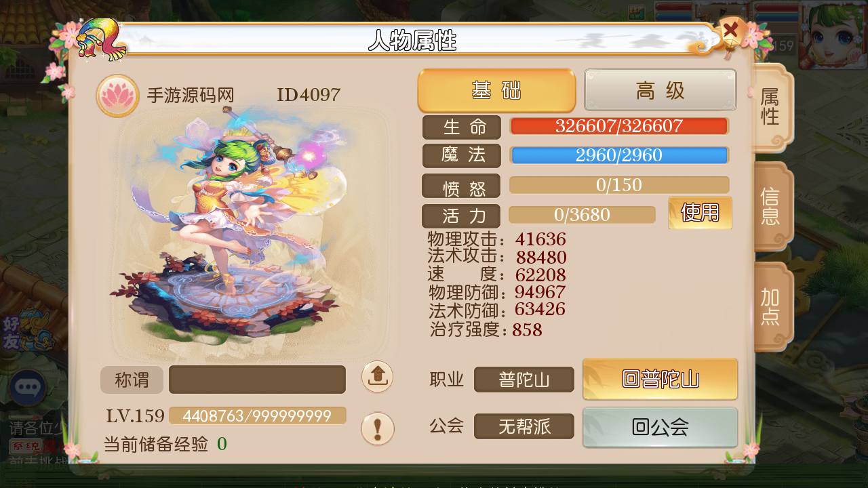This screenshot has height=488, width=868.
Task: Click the 回普陀山 button
Action: 660,379
